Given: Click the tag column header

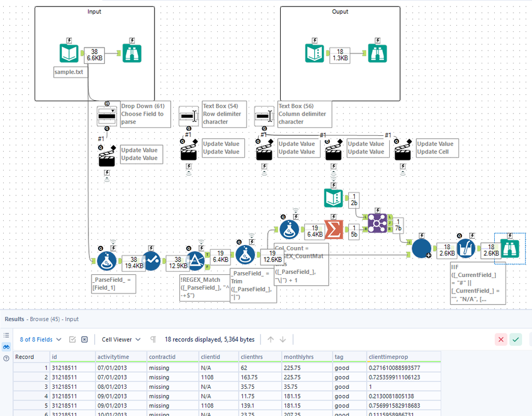Looking at the screenshot, I should point(350,357).
